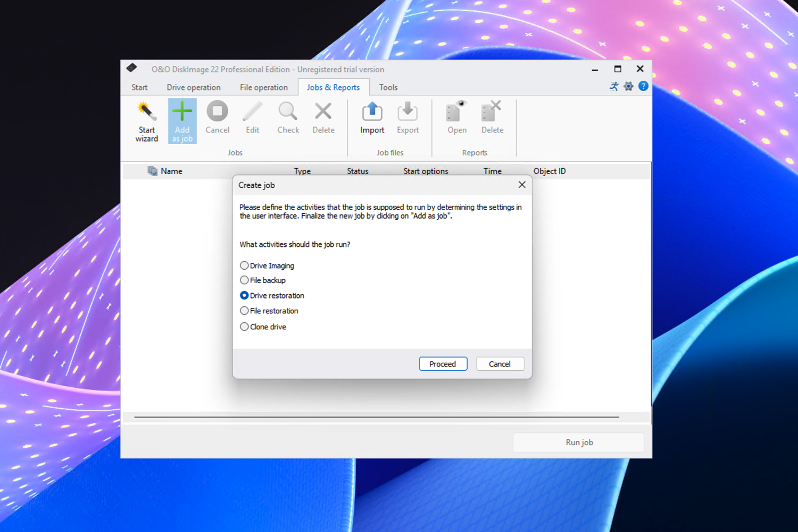Open a report in Reports group
The height and width of the screenshot is (532, 798).
coord(457,118)
